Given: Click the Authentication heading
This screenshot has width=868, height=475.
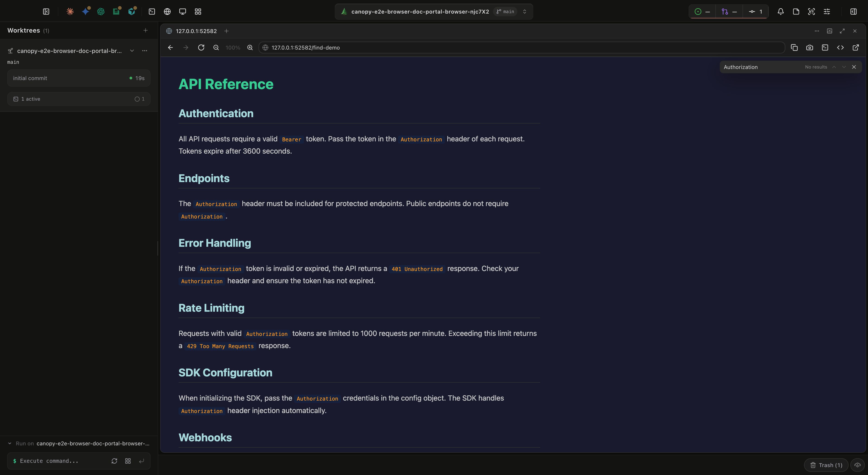Looking at the screenshot, I should (216, 114).
